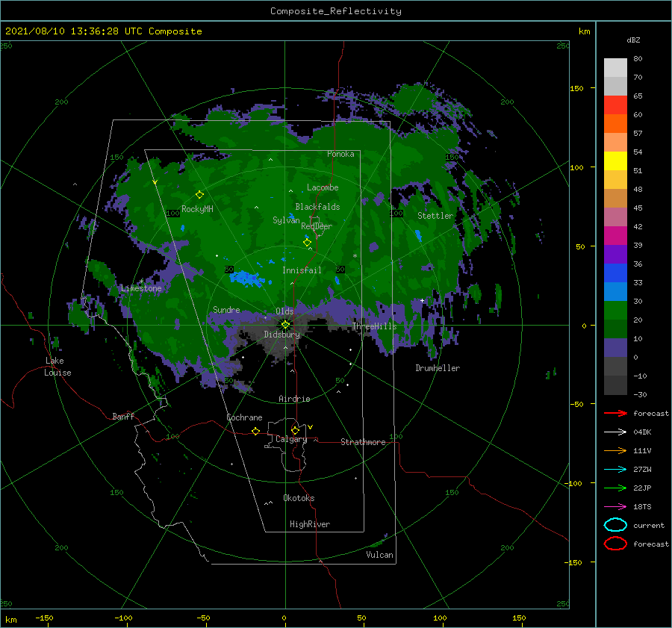Click the Vulcan town label
The width and height of the screenshot is (672, 628).
click(x=380, y=555)
